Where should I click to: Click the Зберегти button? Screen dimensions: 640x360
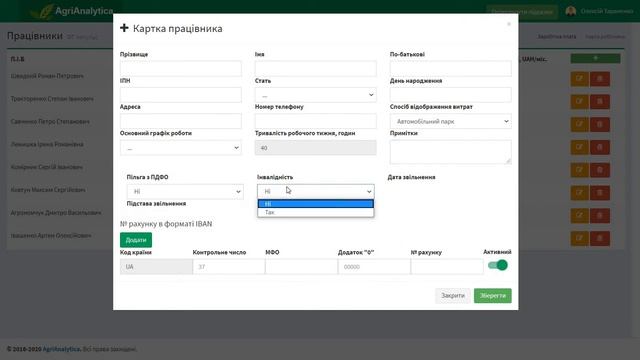pos(493,296)
